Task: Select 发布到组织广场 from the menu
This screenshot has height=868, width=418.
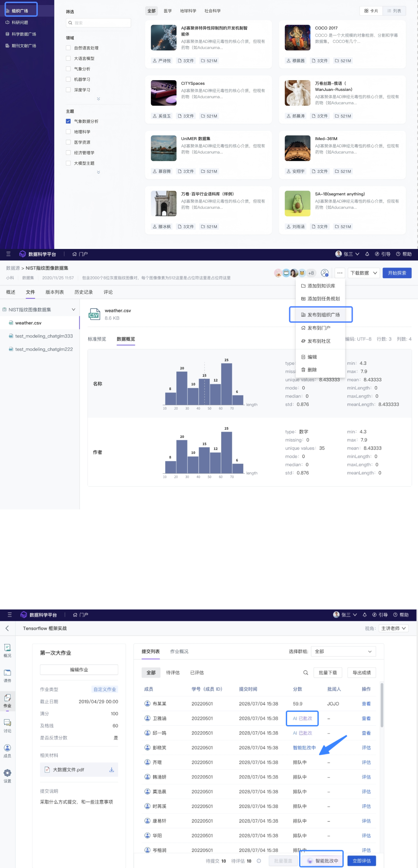Action: (x=321, y=315)
